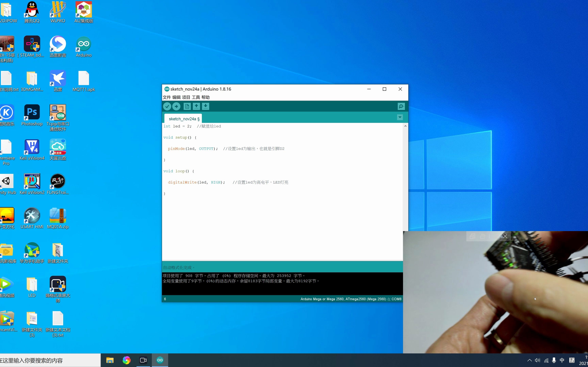Open the 项目 menu

[x=186, y=97]
